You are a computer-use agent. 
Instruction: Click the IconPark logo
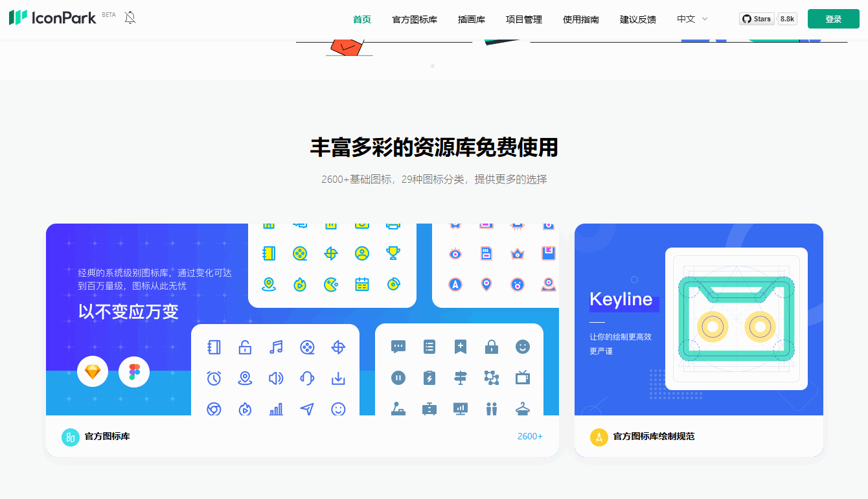(x=53, y=18)
